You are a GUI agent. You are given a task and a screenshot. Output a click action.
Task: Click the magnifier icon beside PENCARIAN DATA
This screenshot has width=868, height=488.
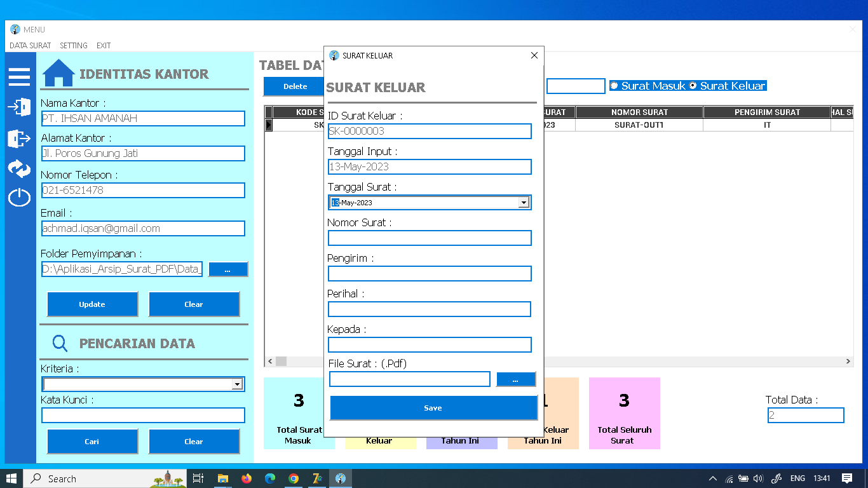(x=59, y=343)
